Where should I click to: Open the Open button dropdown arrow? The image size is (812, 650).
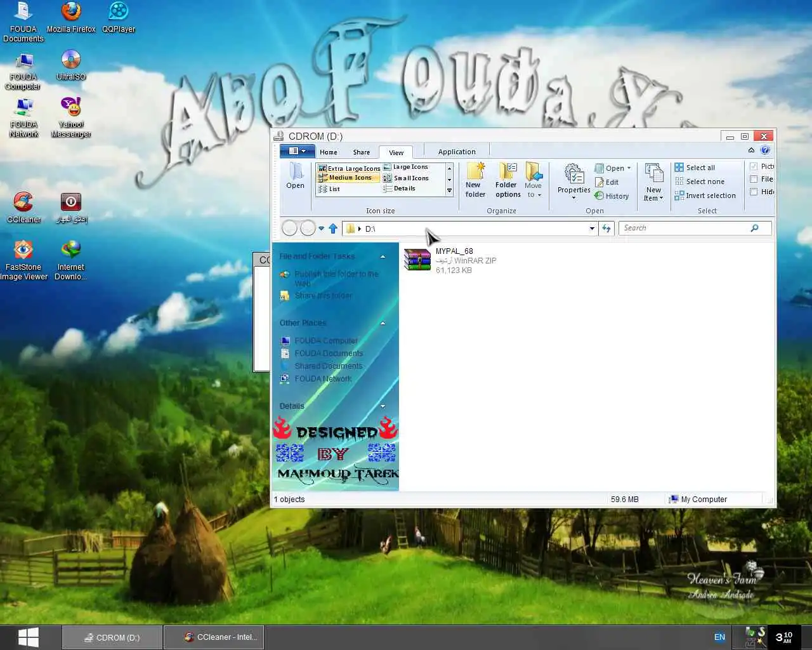click(629, 168)
